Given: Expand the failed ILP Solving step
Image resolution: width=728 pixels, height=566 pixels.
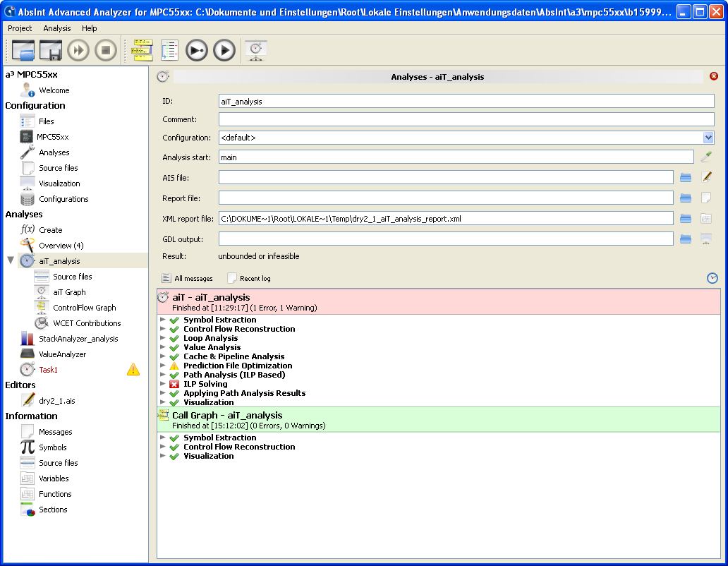Looking at the screenshot, I should click(162, 383).
